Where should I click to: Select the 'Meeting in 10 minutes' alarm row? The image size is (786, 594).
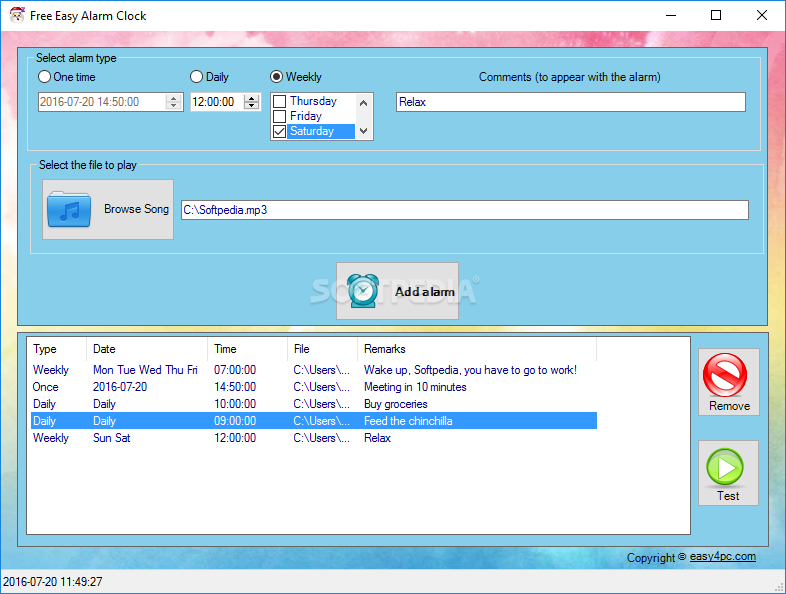point(314,387)
